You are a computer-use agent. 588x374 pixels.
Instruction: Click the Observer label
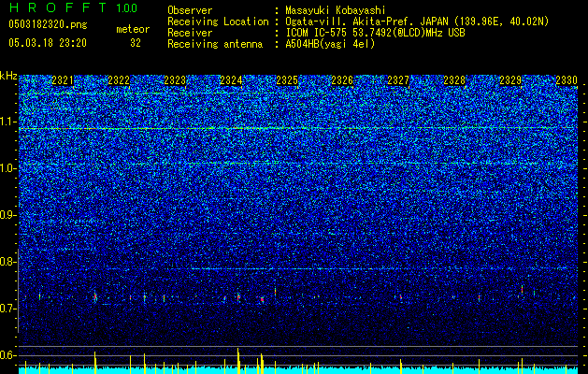[190, 11]
